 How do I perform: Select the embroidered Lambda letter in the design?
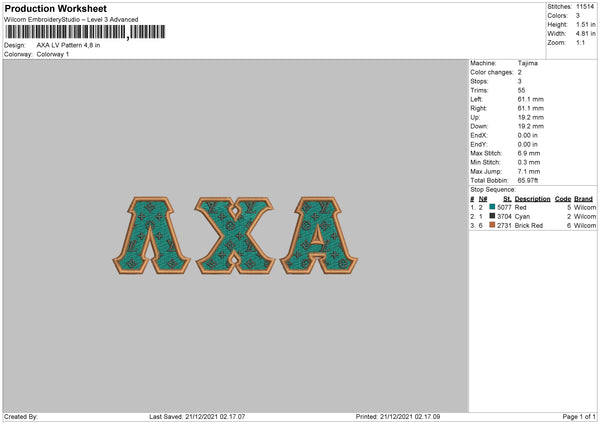coord(152,235)
